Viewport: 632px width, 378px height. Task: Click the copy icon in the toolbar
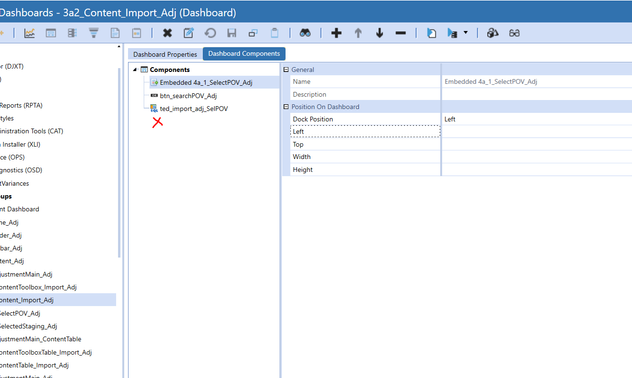point(253,33)
